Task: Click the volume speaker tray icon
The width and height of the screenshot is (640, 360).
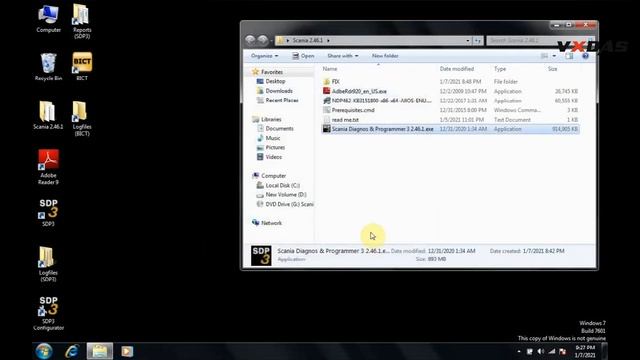Action: click(540, 351)
